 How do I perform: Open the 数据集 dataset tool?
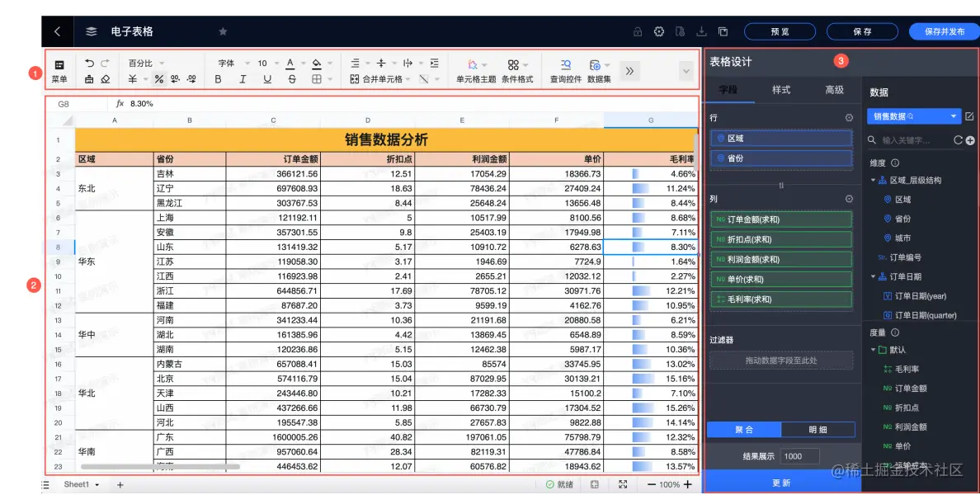[x=599, y=72]
